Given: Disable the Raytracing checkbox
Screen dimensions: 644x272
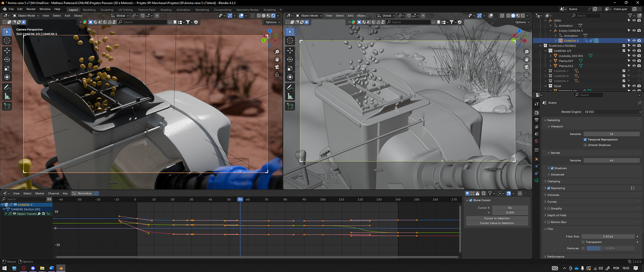Looking at the screenshot, I should [x=549, y=188].
